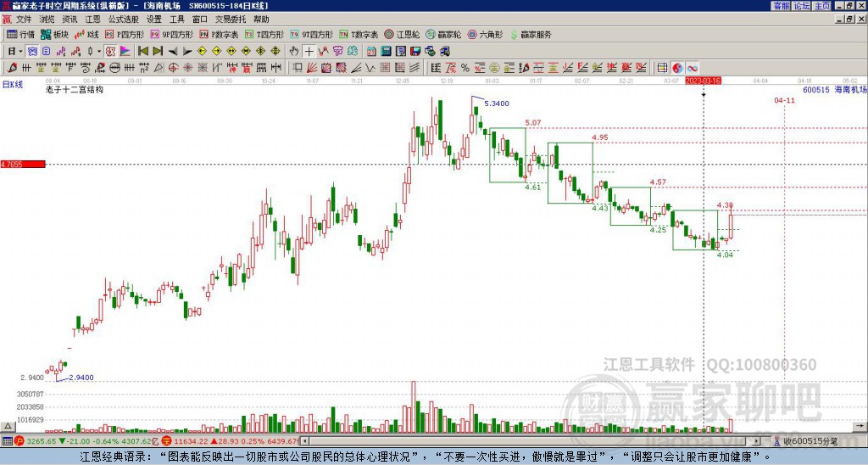Step chart right with black right arrow
Viewport: 868px width, 465px height.
click(x=187, y=52)
